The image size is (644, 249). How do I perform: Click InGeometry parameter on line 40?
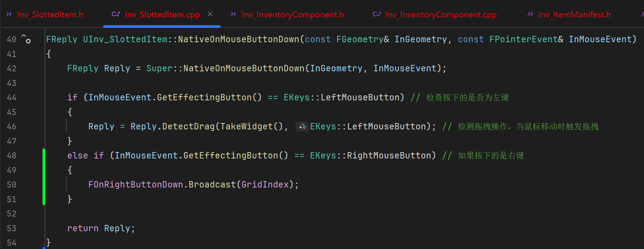pos(421,39)
